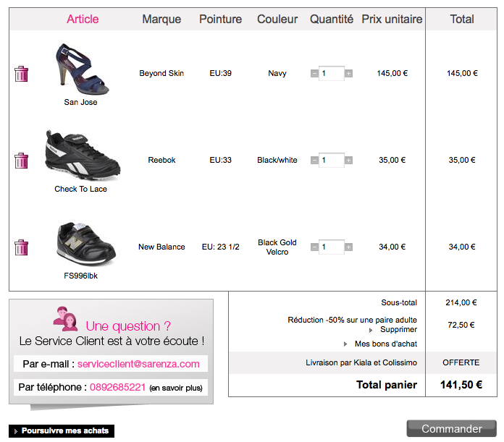Click Supprimer to remove the reduction
Screen dimensions: 504x442
[x=398, y=329]
